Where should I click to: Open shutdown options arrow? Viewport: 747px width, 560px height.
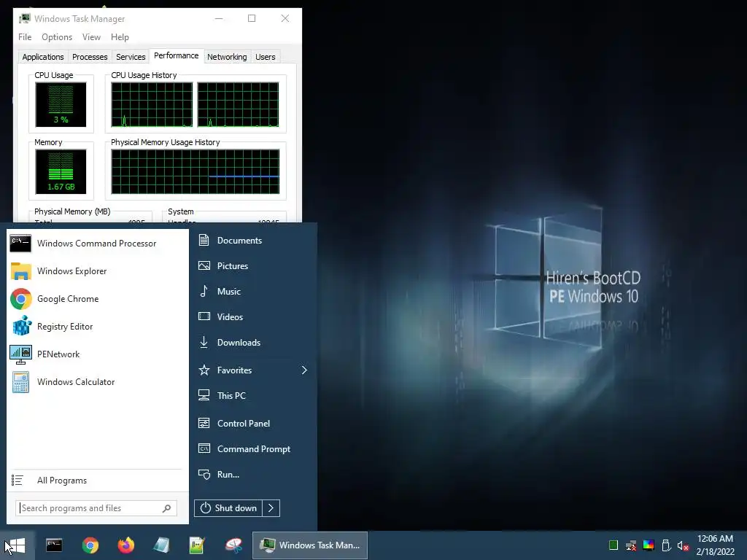click(x=271, y=508)
